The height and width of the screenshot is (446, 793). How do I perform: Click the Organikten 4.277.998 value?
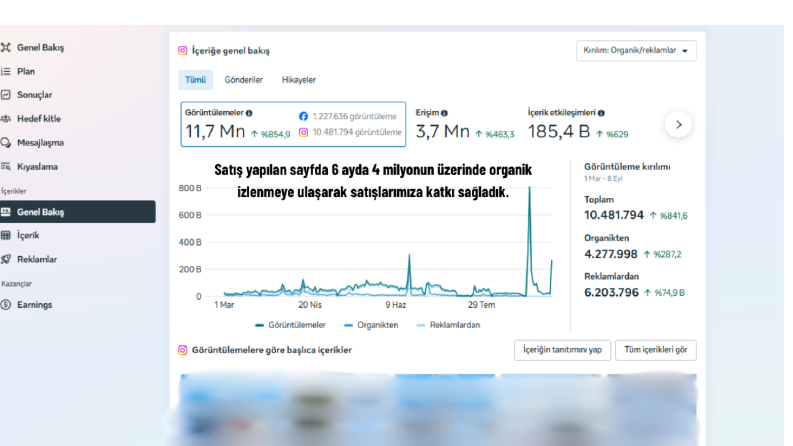tap(610, 254)
